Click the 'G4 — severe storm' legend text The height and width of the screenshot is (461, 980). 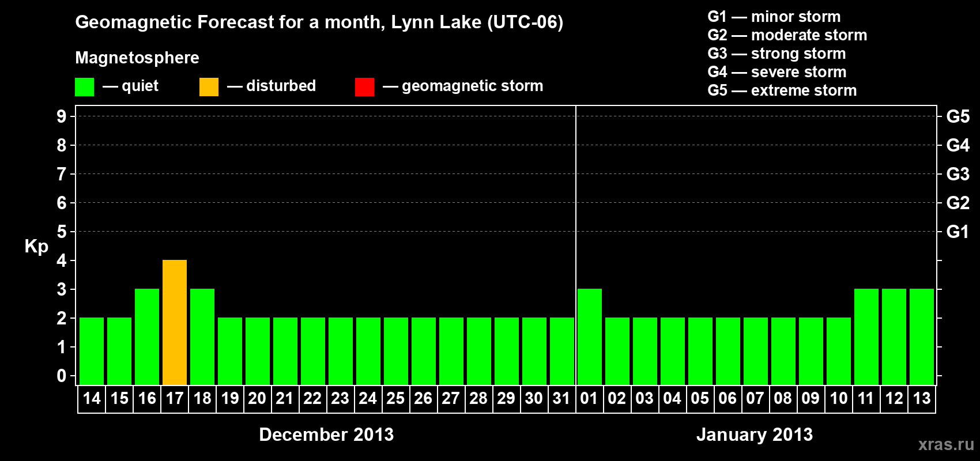(x=777, y=72)
